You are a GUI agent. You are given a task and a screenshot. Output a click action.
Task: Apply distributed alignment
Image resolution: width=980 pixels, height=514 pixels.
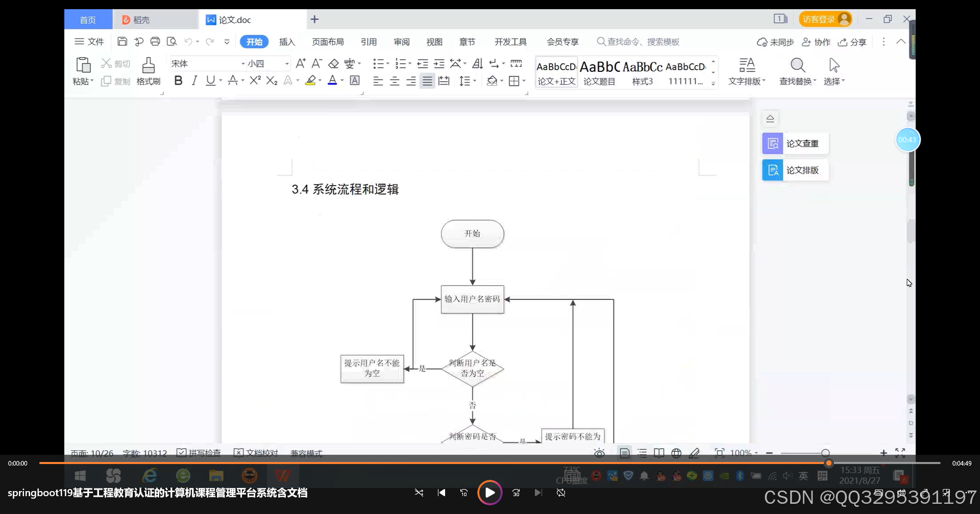(x=444, y=81)
